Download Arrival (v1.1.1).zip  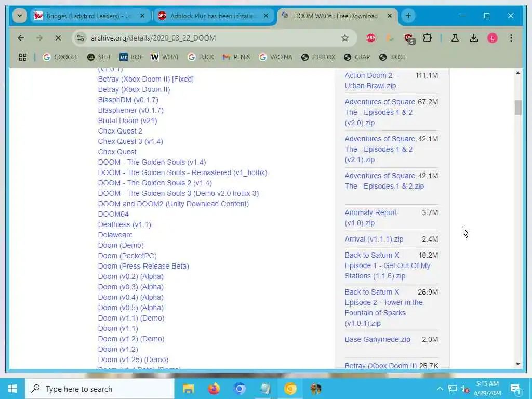point(374,239)
